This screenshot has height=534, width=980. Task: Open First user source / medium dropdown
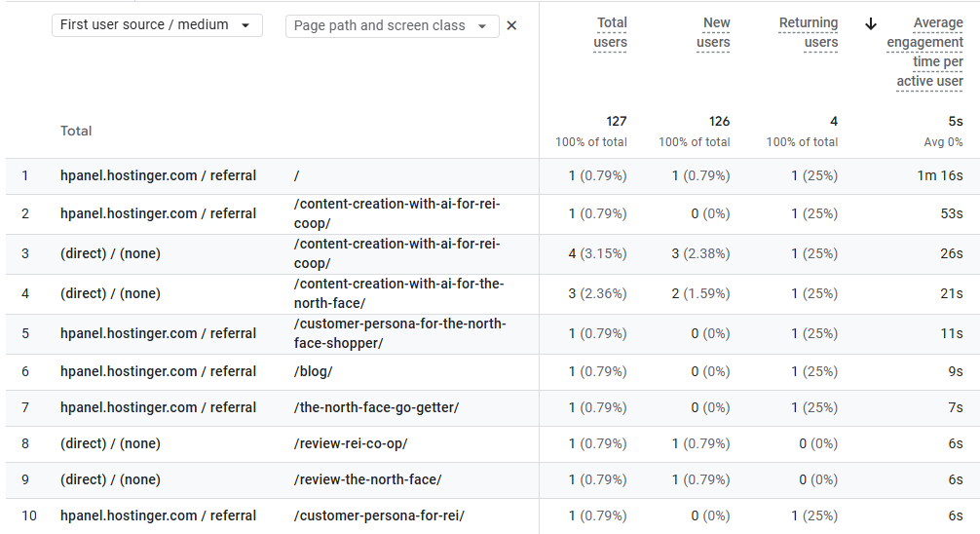point(157,25)
